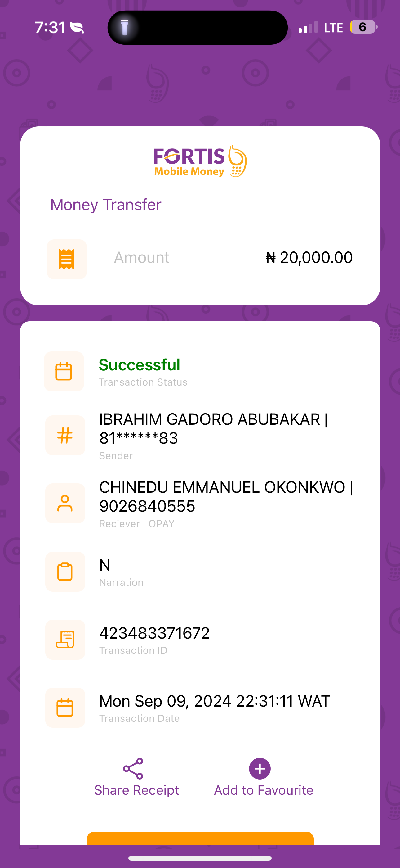
Task: Tap the calendar icon next to Successful status
Action: click(64, 371)
